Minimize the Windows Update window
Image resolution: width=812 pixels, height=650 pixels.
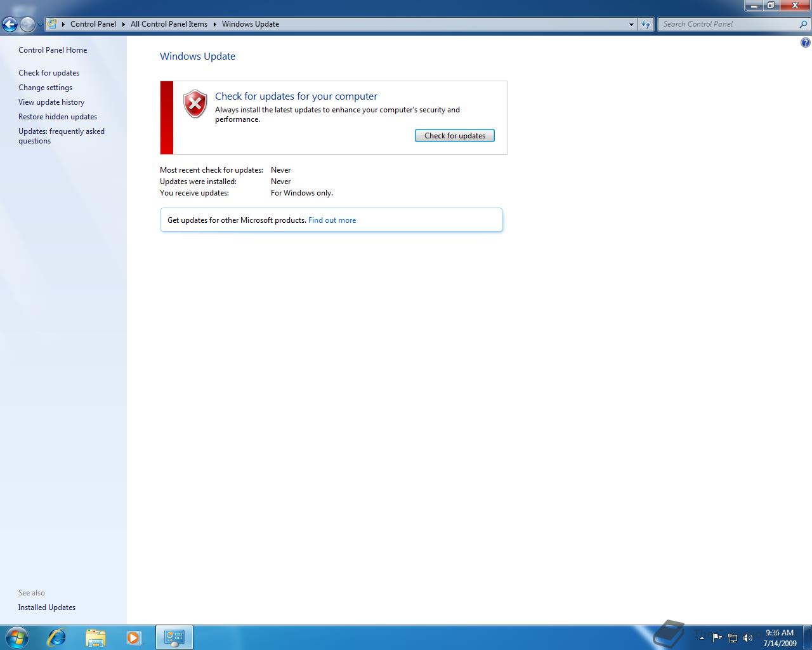coord(754,6)
